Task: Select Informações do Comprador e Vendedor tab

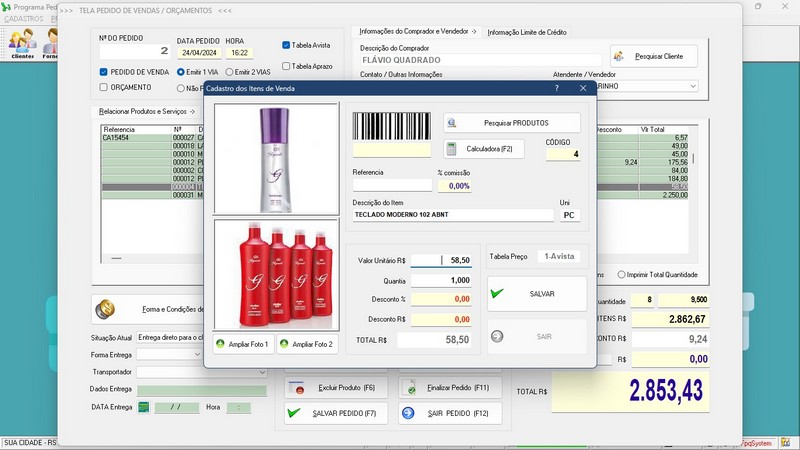Action: [x=418, y=32]
